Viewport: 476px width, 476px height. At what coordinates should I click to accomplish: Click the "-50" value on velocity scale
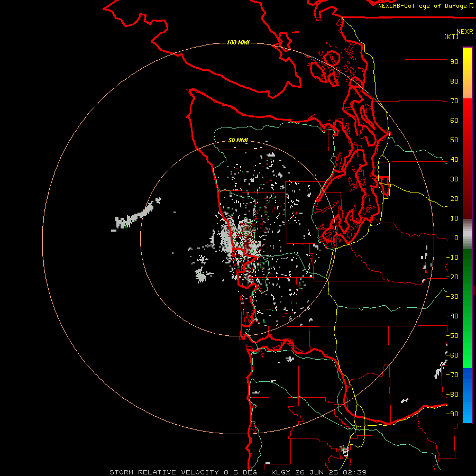[452, 336]
